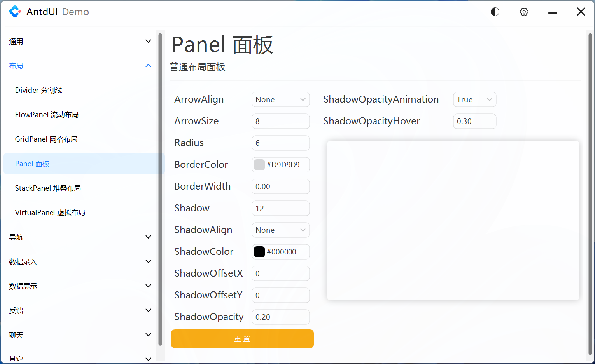
Task: Open the settings gear icon
Action: coord(524,12)
